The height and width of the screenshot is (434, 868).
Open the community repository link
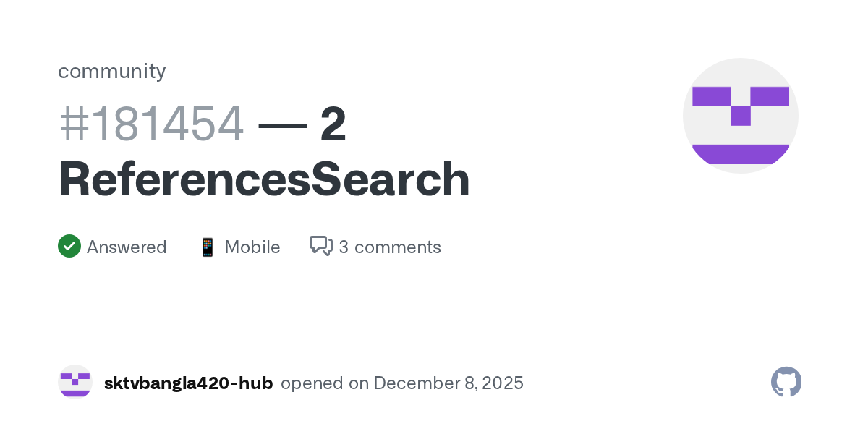pyautogui.click(x=112, y=71)
